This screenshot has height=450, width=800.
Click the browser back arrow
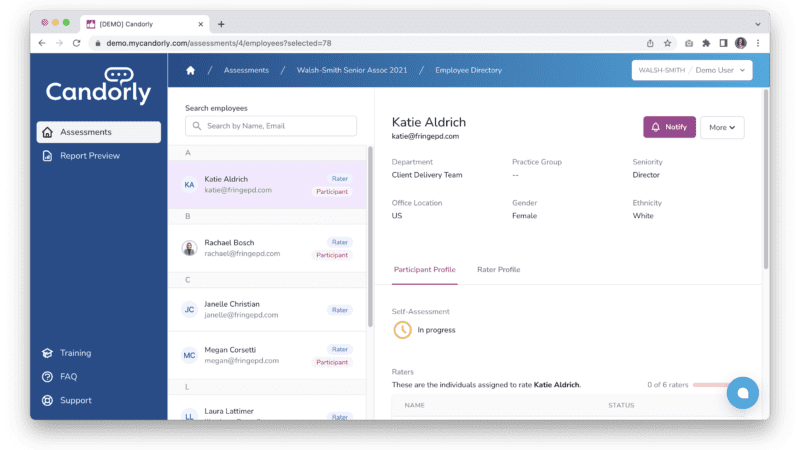point(42,43)
